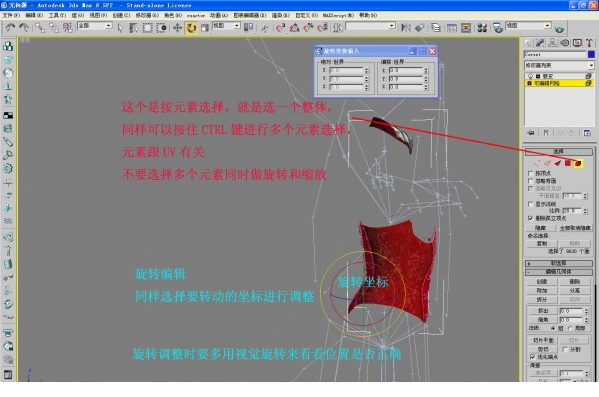Image resolution: width=599 pixels, height=397 pixels.
Task: Click the Redo arrow in main toolbar
Action: pyautogui.click(x=24, y=28)
